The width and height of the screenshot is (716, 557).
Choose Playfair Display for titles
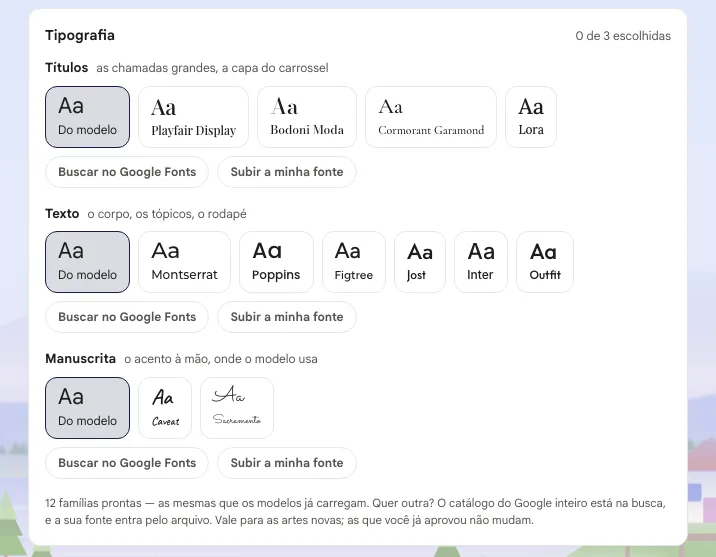pos(193,117)
